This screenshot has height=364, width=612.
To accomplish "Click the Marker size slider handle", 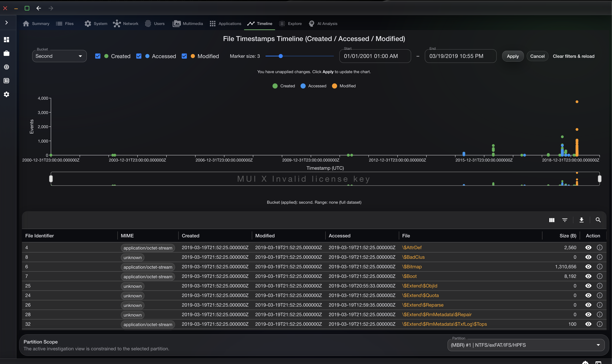I will pos(281,56).
